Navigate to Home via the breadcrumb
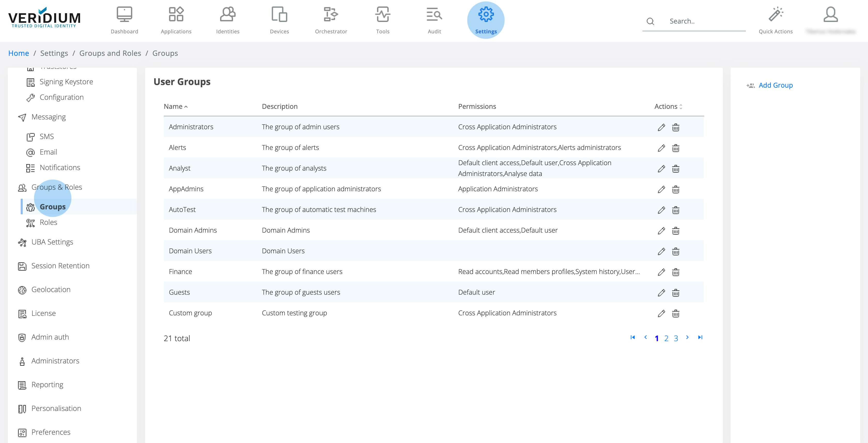The image size is (868, 443). point(19,53)
